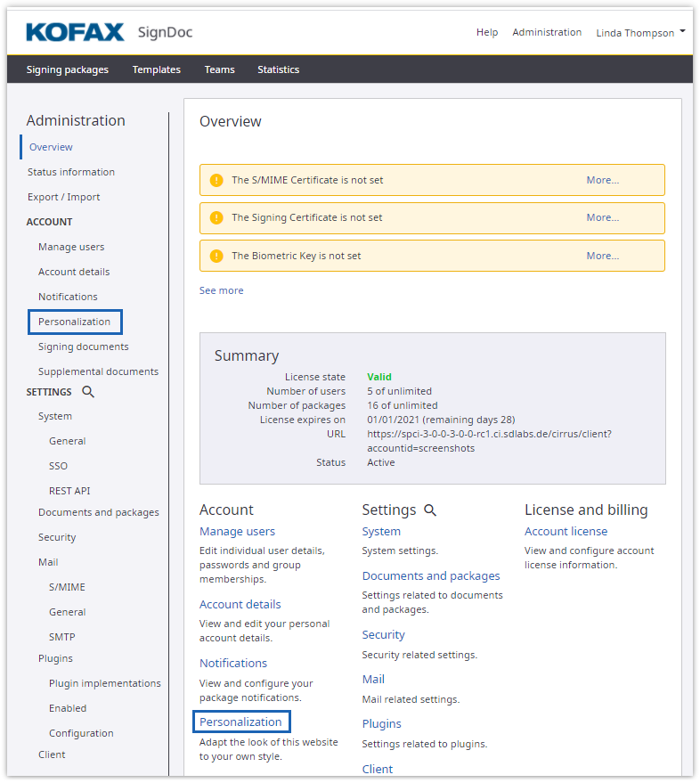
Task: Click the Biometric Key warning icon
Action: [x=216, y=256]
